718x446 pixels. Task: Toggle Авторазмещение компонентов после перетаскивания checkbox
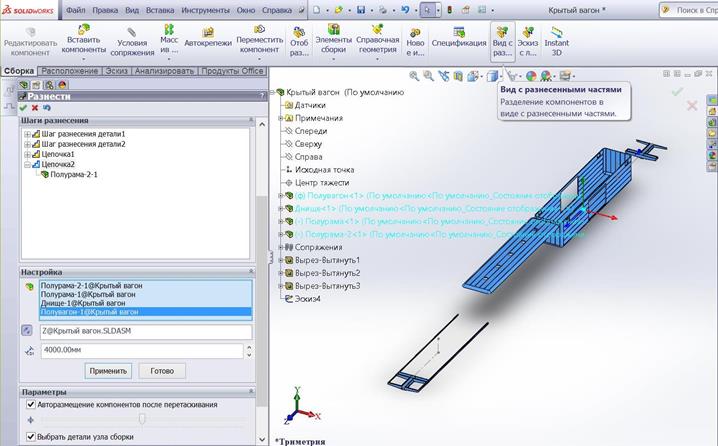click(x=29, y=405)
